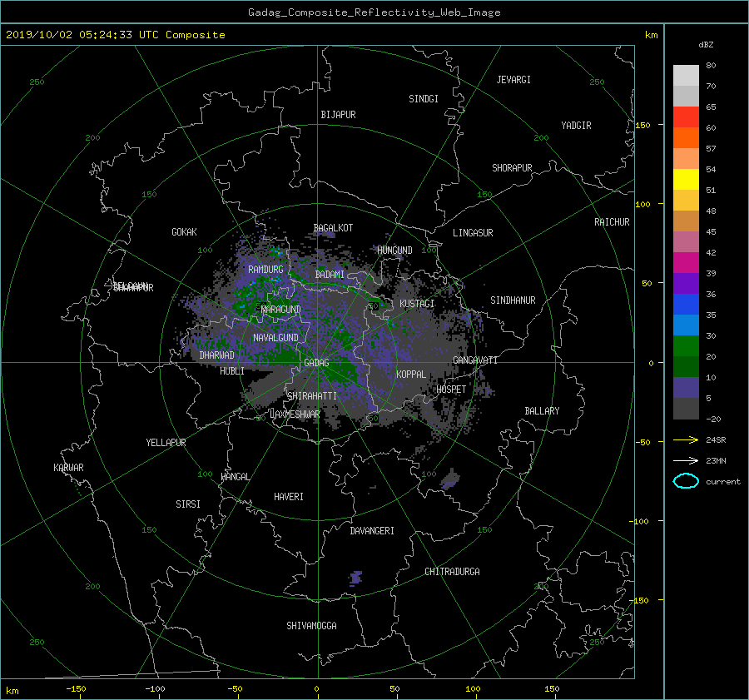
Task: Click the KOPPAL city label
Action: tap(411, 375)
